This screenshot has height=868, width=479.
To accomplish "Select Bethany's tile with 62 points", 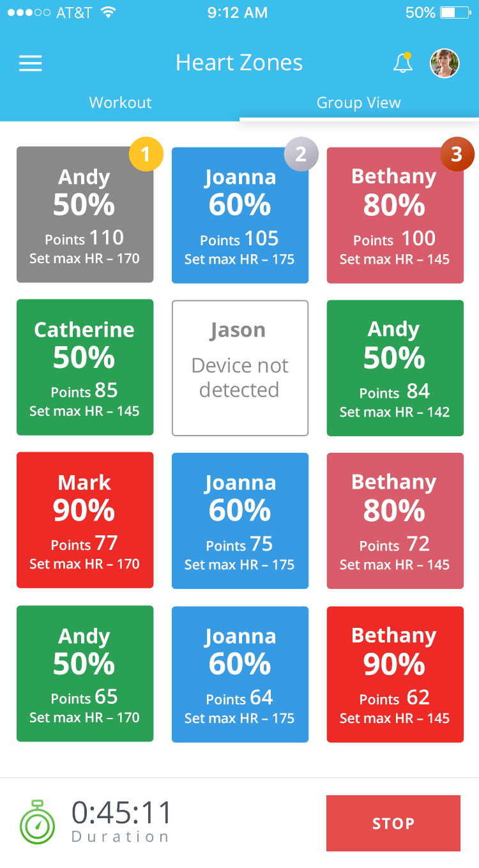I will 395,674.
